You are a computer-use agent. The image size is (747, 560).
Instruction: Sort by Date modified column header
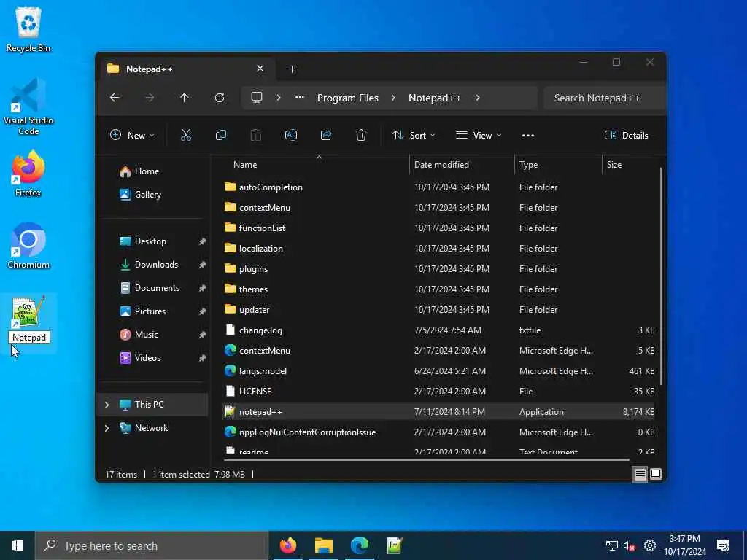(441, 165)
